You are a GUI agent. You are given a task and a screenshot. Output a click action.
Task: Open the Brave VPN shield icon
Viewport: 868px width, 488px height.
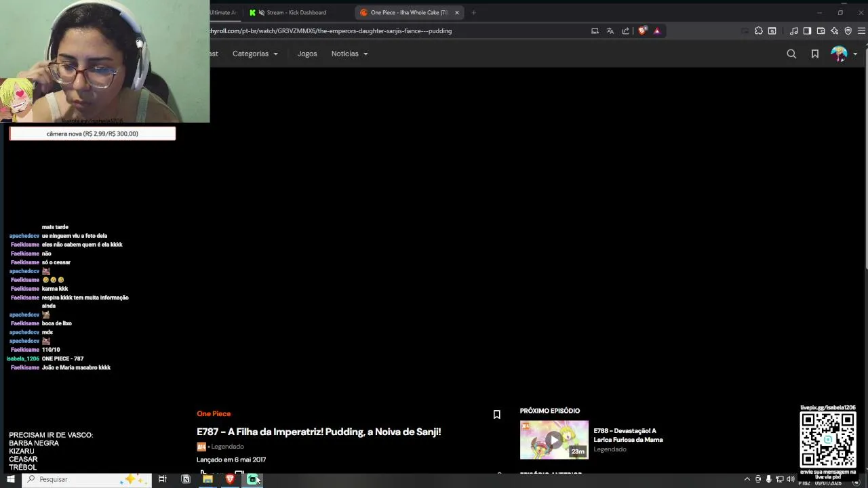point(848,30)
